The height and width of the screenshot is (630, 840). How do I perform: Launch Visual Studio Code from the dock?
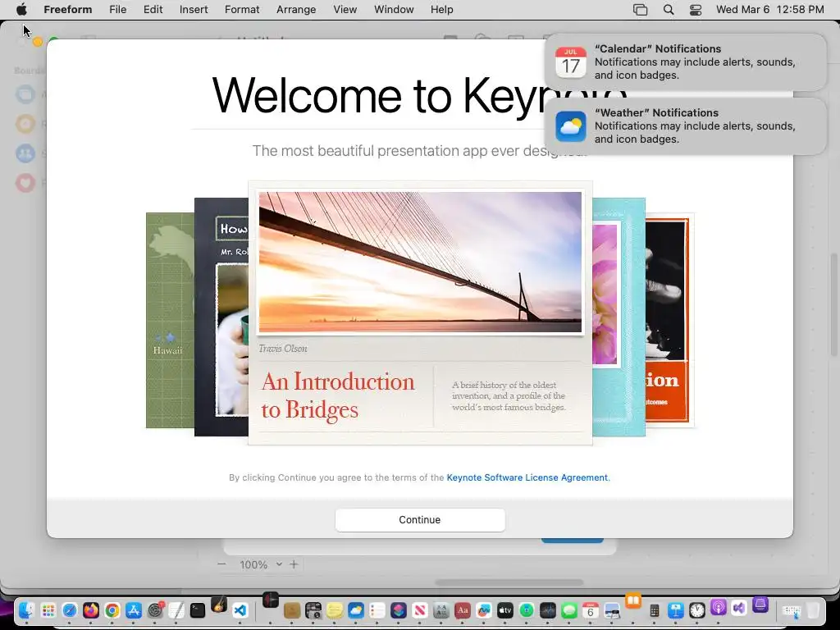(240, 610)
